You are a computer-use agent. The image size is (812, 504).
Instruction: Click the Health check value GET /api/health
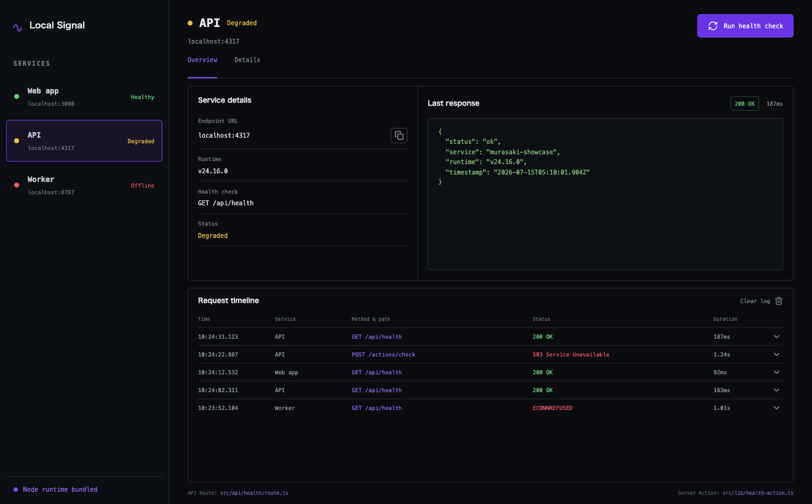[x=226, y=203]
